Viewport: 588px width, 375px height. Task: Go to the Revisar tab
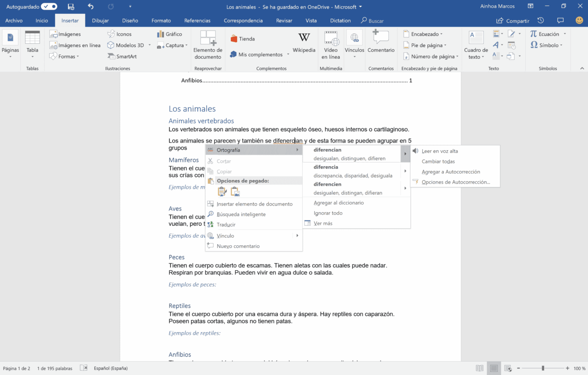pyautogui.click(x=284, y=21)
